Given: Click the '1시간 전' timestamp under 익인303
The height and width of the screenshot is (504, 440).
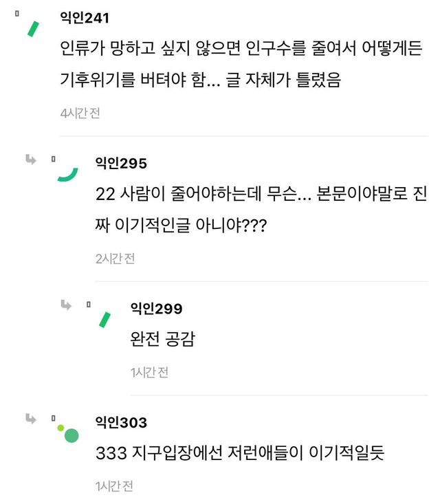Looking at the screenshot, I should pyautogui.click(x=114, y=486).
